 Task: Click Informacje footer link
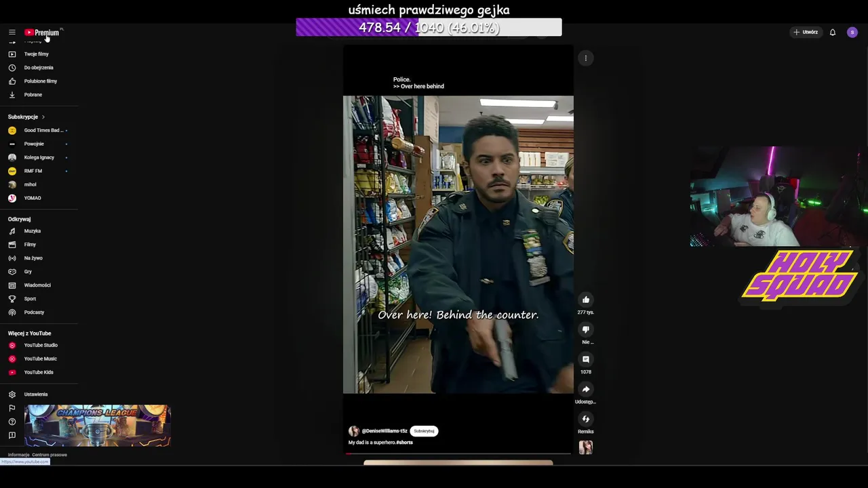(18, 455)
